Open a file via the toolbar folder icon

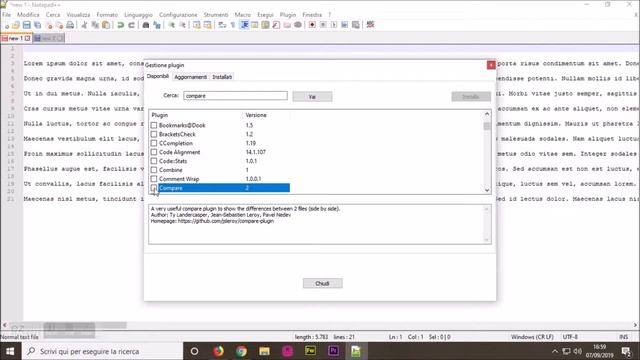16,25
